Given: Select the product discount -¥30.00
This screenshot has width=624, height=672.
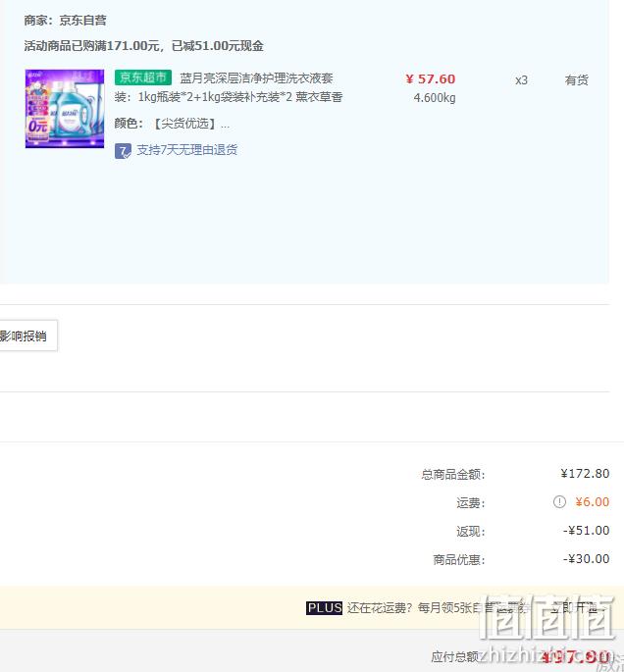Looking at the screenshot, I should 587,559.
